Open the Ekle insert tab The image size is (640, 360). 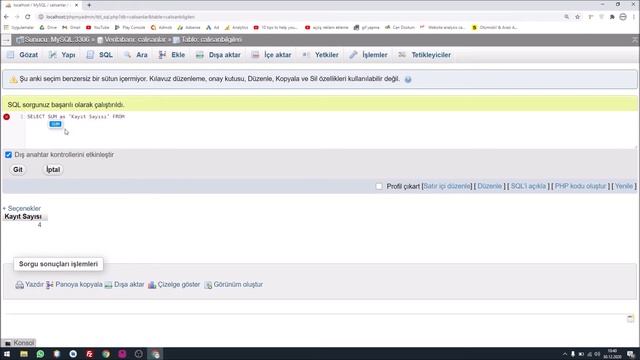[172, 55]
